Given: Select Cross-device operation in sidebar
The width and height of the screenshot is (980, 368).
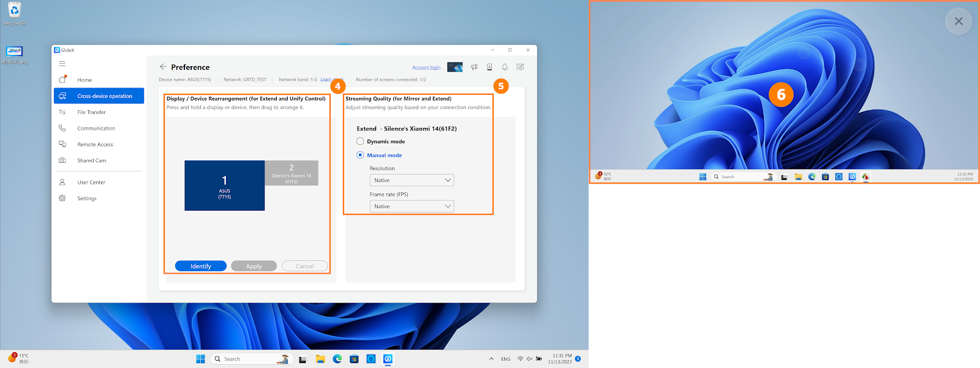Looking at the screenshot, I should point(99,96).
